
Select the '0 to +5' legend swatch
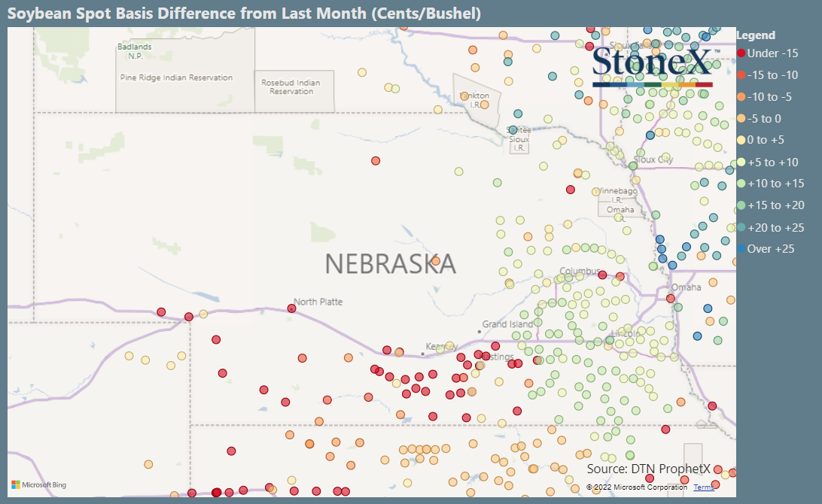click(x=741, y=140)
